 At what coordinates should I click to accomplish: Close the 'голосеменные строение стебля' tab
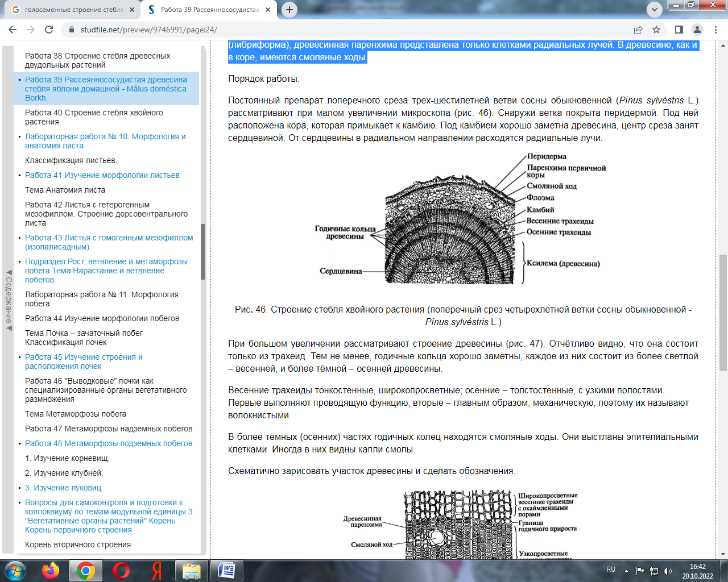[x=132, y=10]
